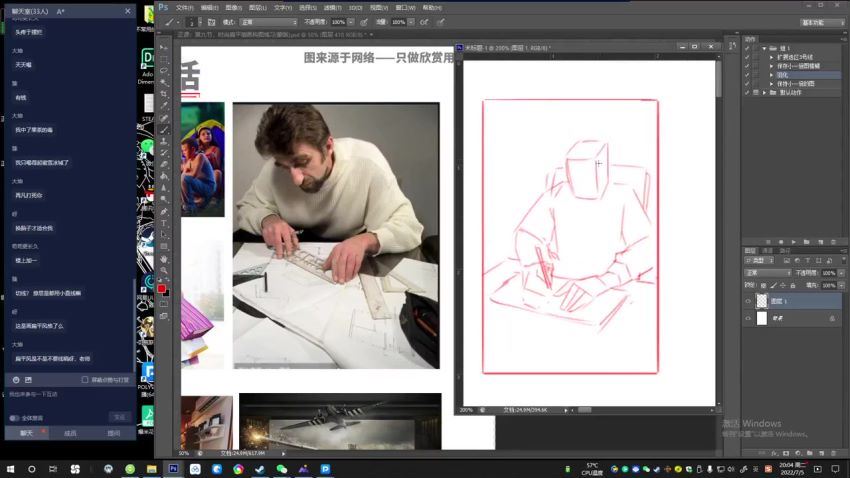Open the 滤镜 menu
The width and height of the screenshot is (850, 478).
tap(331, 8)
